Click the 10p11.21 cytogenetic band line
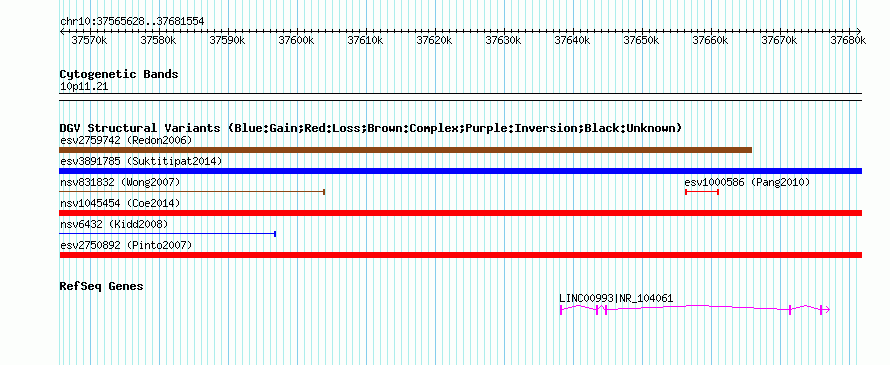890x365 pixels. click(460, 97)
